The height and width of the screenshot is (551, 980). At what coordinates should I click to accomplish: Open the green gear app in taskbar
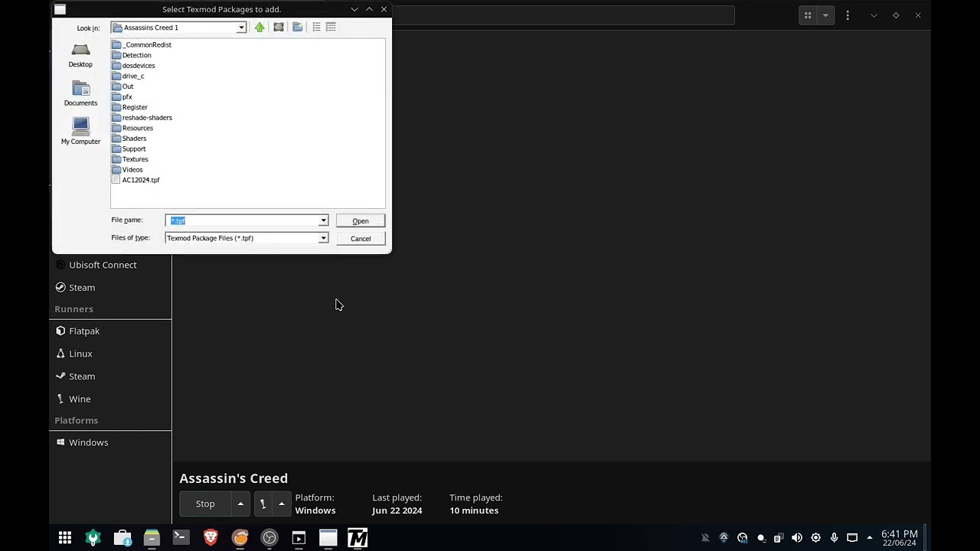(93, 538)
